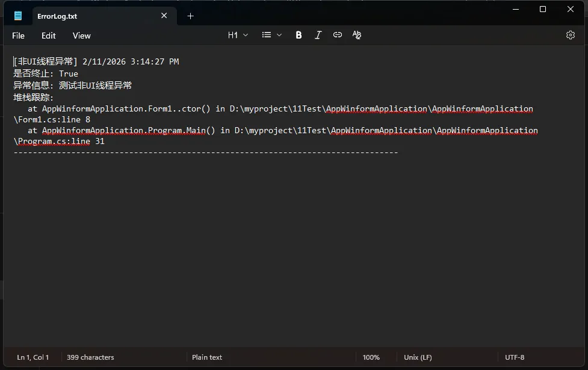Toggle italic formatting
Screen dimensions: 588x370
click(x=318, y=35)
